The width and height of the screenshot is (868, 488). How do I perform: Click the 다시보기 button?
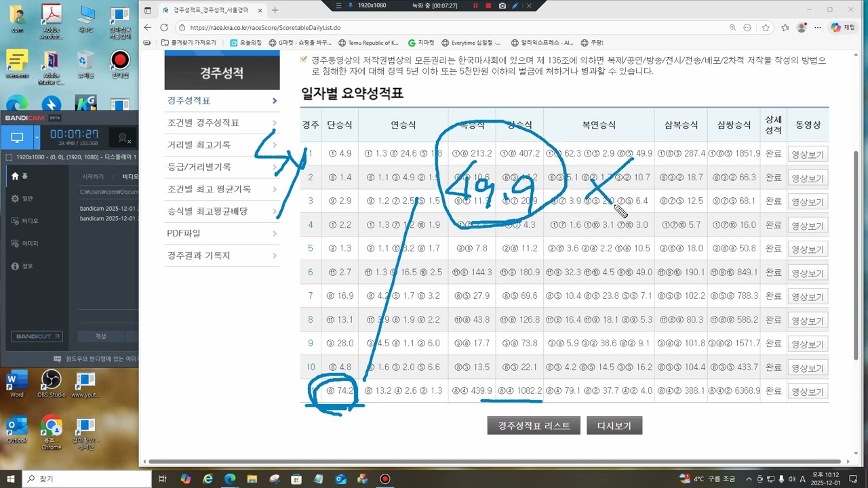pos(614,426)
